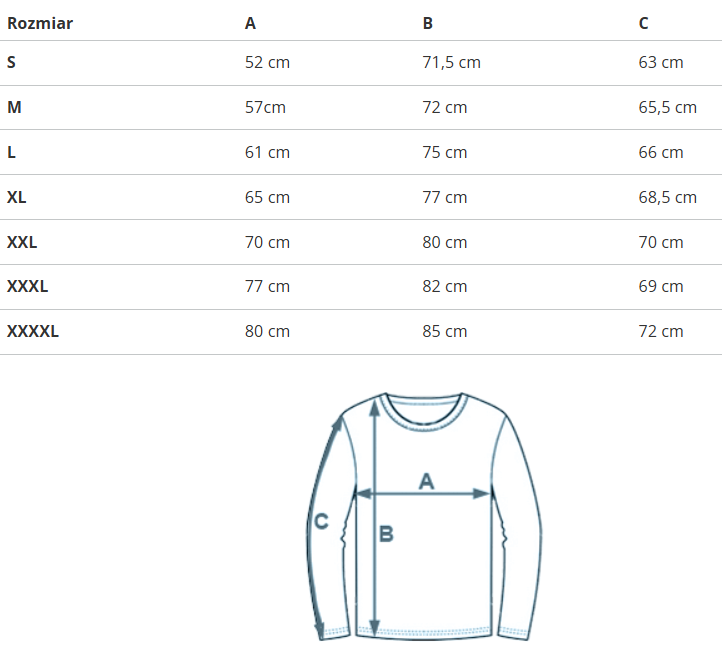The image size is (722, 648).
Task: Select the S size row label
Action: click(x=12, y=62)
